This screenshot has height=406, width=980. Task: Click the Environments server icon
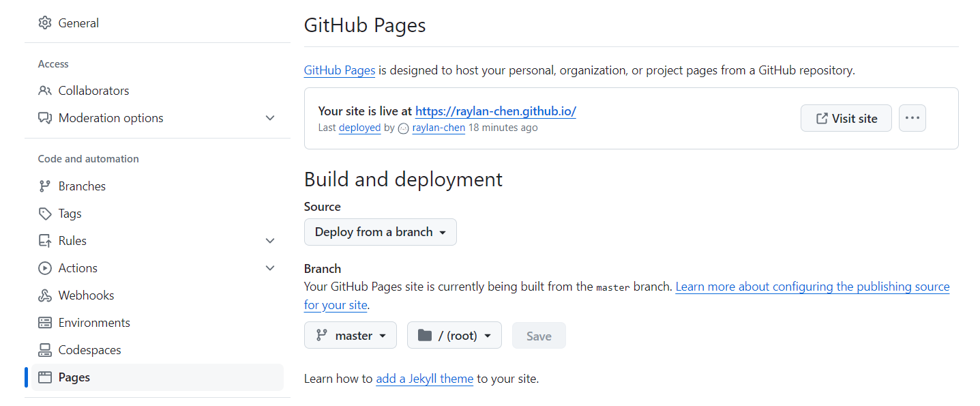[45, 323]
